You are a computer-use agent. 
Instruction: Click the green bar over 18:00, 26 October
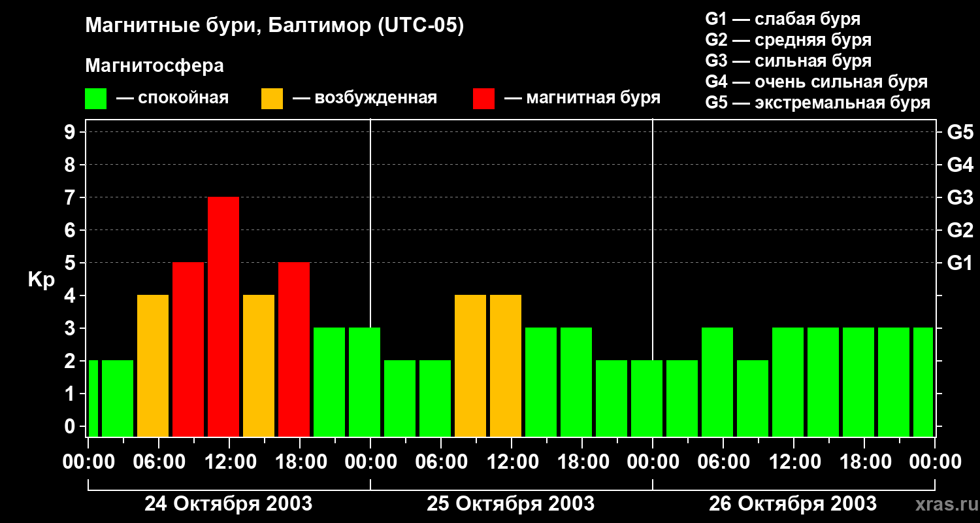(858, 382)
